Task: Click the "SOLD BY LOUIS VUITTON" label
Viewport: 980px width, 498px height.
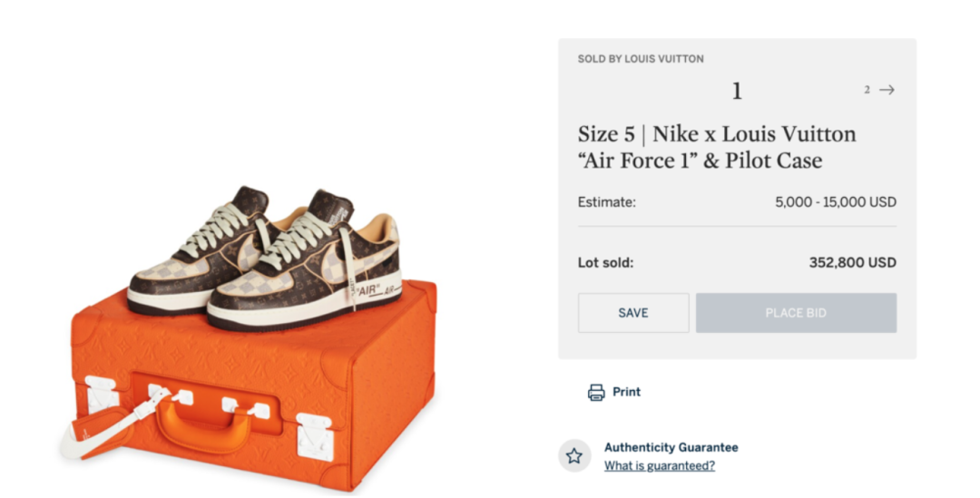Action: 641,59
